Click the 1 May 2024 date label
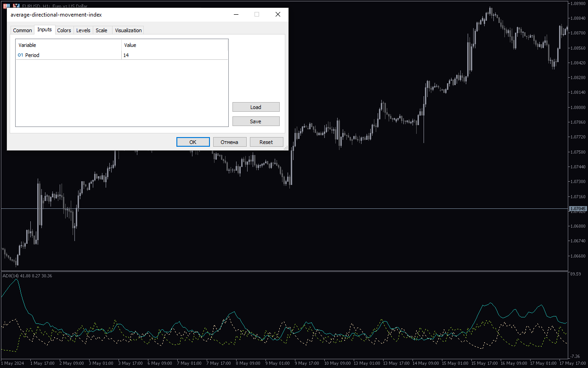588x368 pixels. 13,363
